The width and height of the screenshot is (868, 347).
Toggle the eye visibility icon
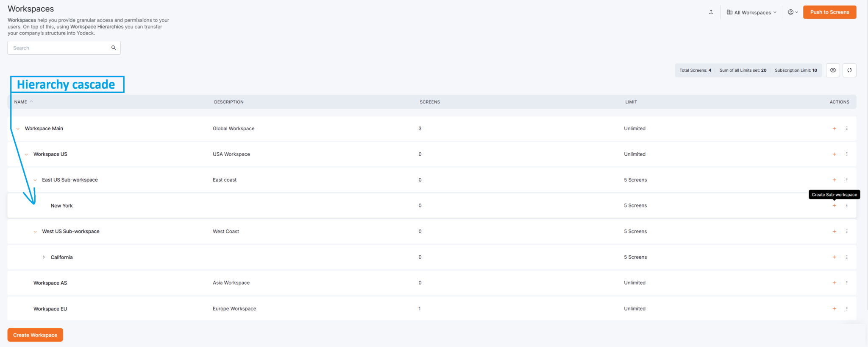click(833, 70)
